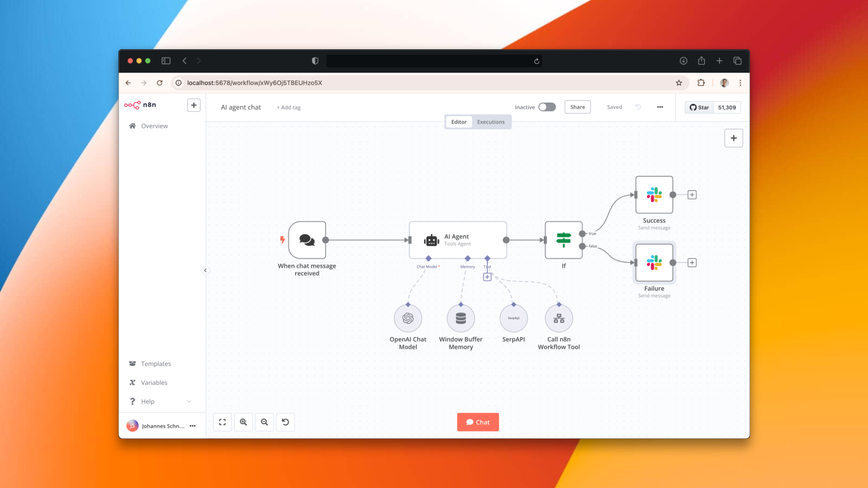
Task: Open the Success Slack node
Action: (x=654, y=195)
